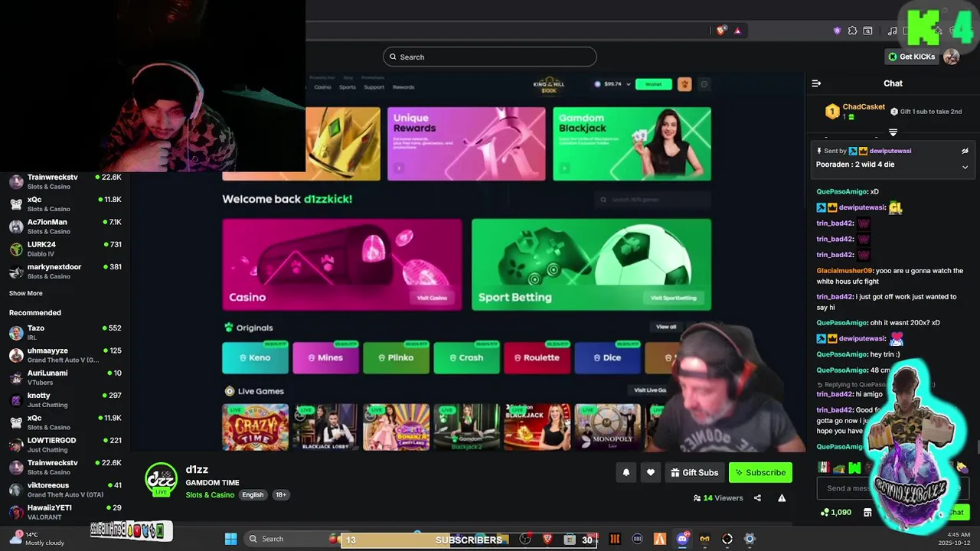Open the Gamdom Blackjack promo banner
Image resolution: width=980 pixels, height=551 pixels.
pyautogui.click(x=632, y=144)
